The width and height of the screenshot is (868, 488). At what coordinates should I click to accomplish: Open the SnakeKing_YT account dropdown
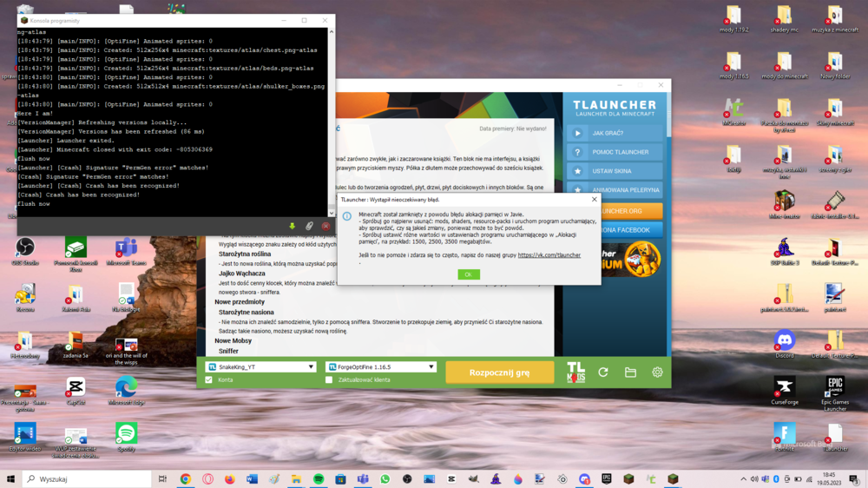(260, 366)
